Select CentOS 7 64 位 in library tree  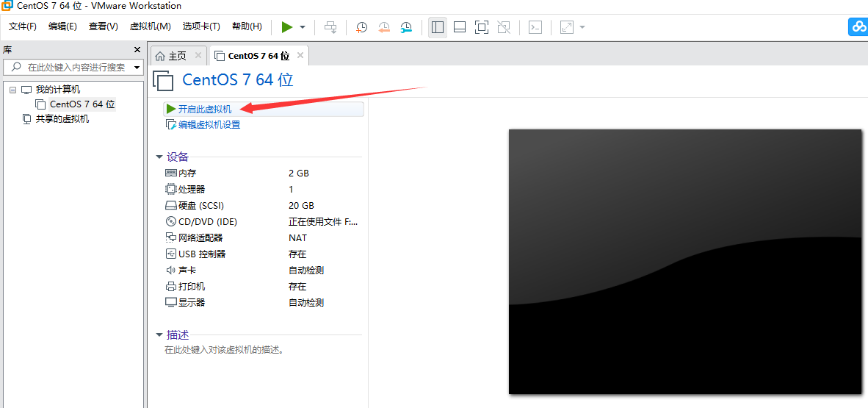tap(82, 104)
